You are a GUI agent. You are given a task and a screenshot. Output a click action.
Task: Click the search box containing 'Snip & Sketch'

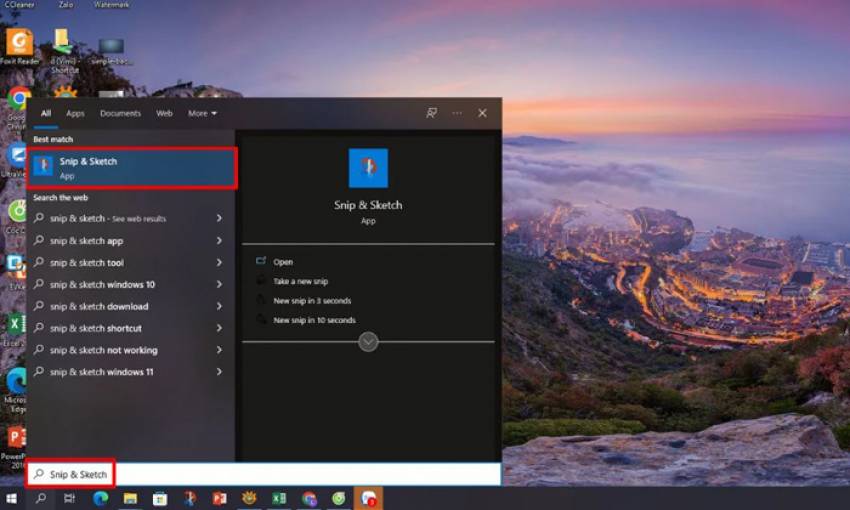[264, 474]
